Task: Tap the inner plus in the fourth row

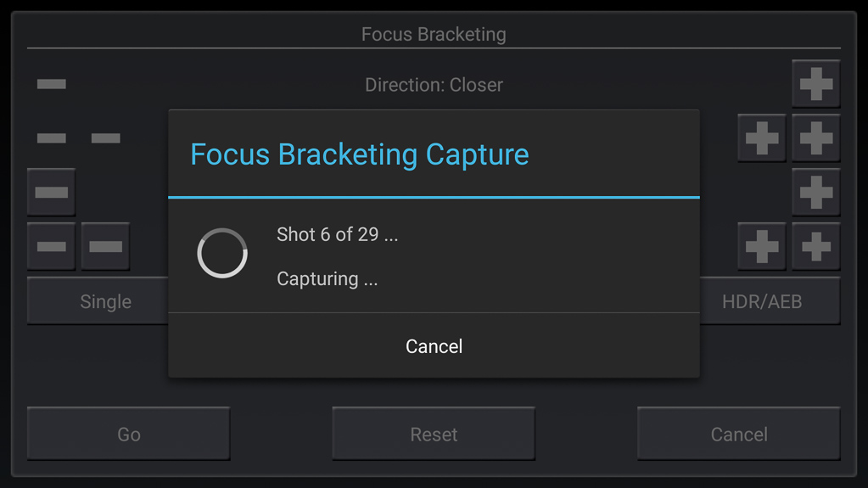Action: click(762, 247)
